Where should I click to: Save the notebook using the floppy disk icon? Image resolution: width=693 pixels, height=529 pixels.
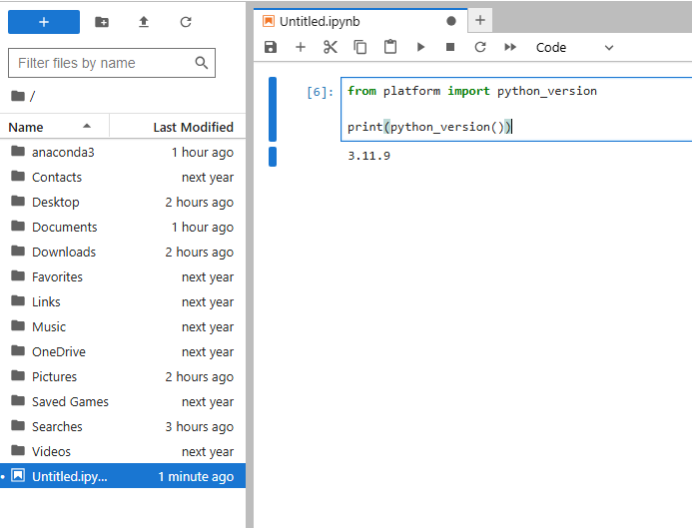point(270,47)
